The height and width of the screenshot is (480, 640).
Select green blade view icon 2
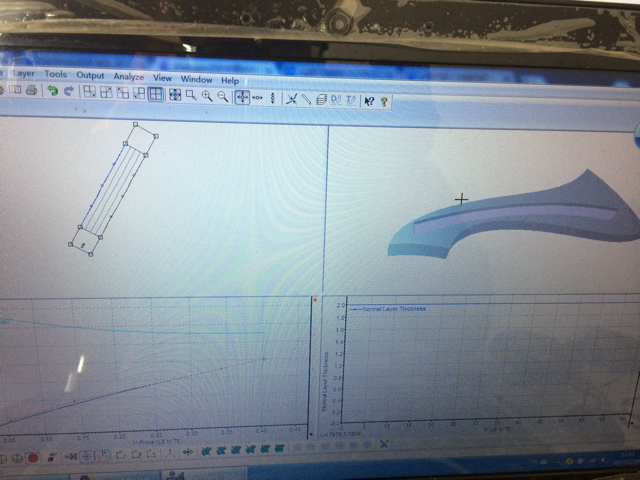221,451
